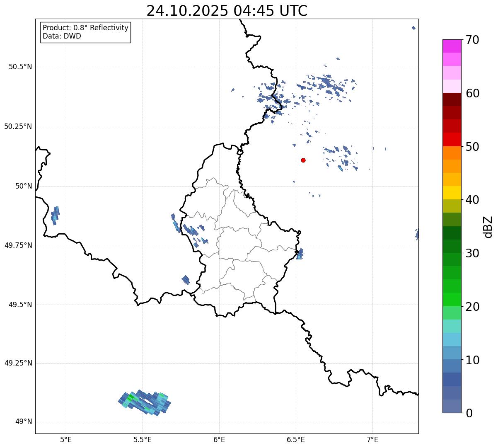Click the bright red swatch just above the 50 tick
Viewport: 498px width, 448px height.
tap(452, 140)
